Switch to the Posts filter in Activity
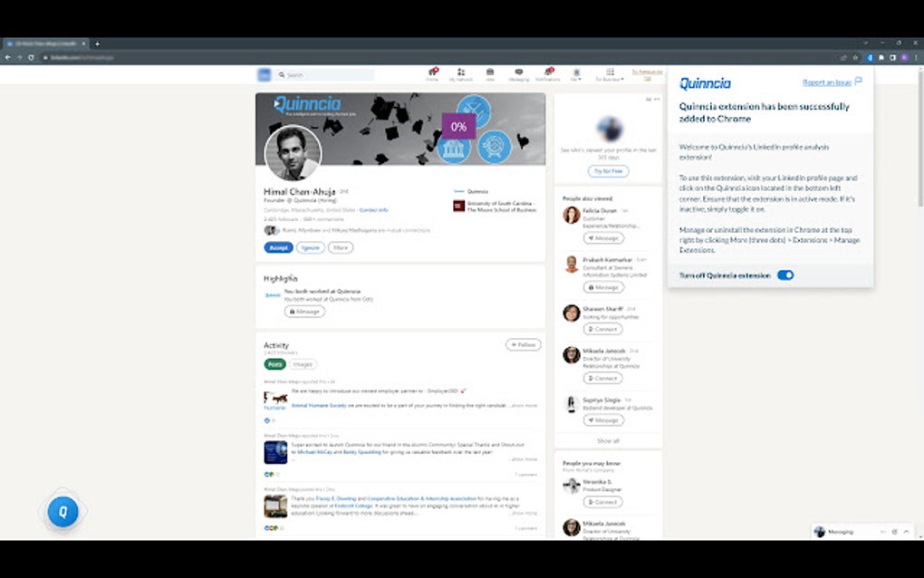 point(275,363)
